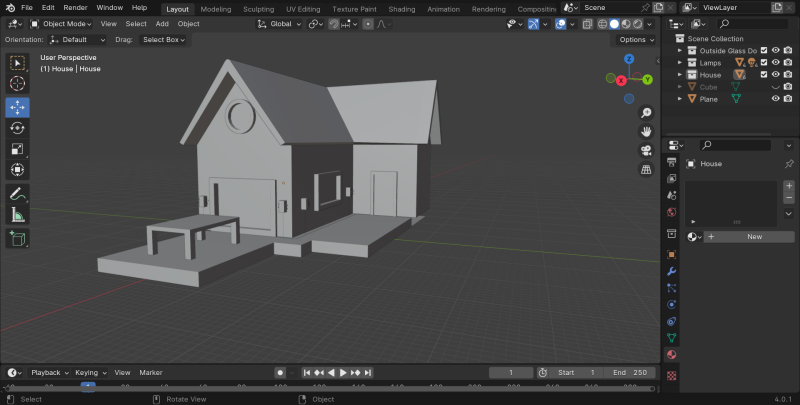Screen dimensions: 800x405
Task: Open the Material properties tab
Action: click(671, 355)
